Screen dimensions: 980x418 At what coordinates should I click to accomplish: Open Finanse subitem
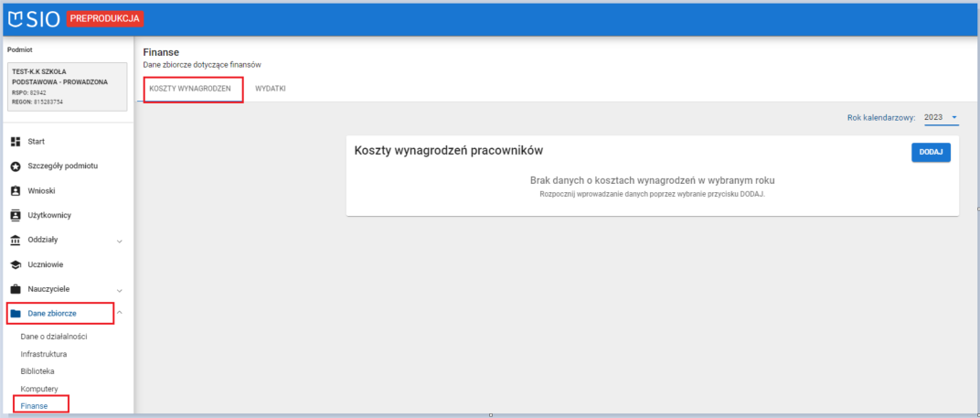pyautogui.click(x=35, y=406)
